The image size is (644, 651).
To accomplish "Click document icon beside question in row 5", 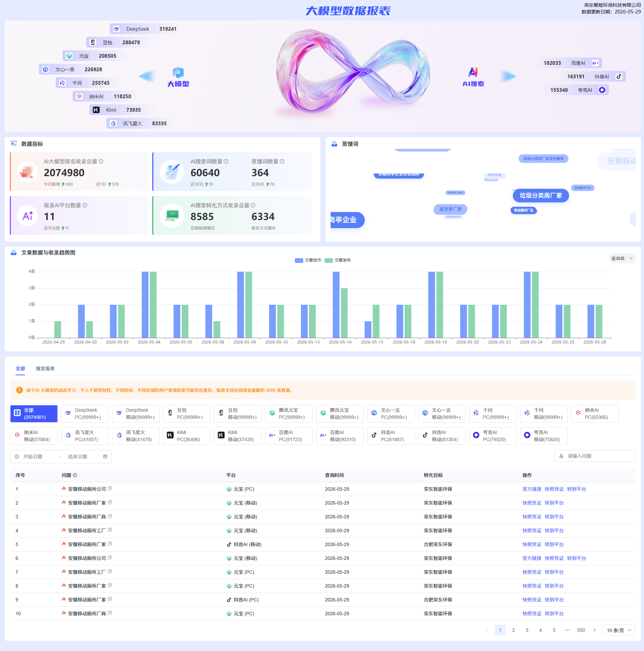I will click(110, 544).
